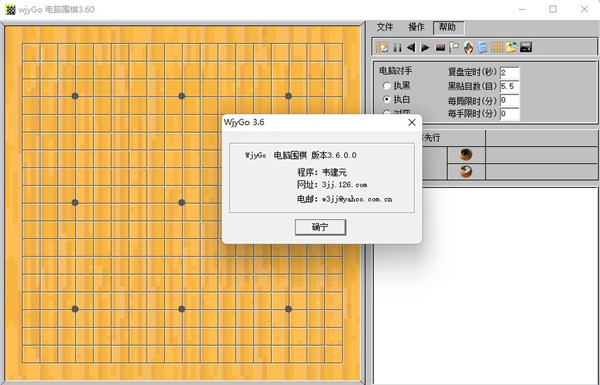Click the 版本3.6.0.0 version text

(x=334, y=155)
